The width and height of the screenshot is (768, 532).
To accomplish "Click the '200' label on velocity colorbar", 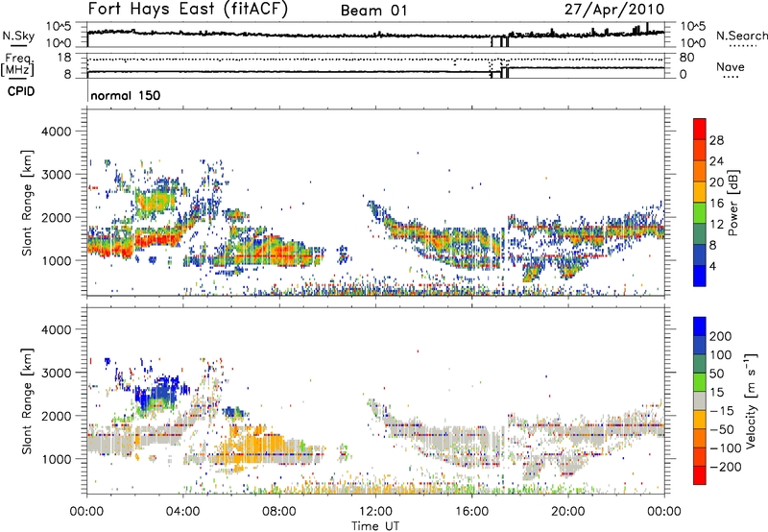I will 721,336.
